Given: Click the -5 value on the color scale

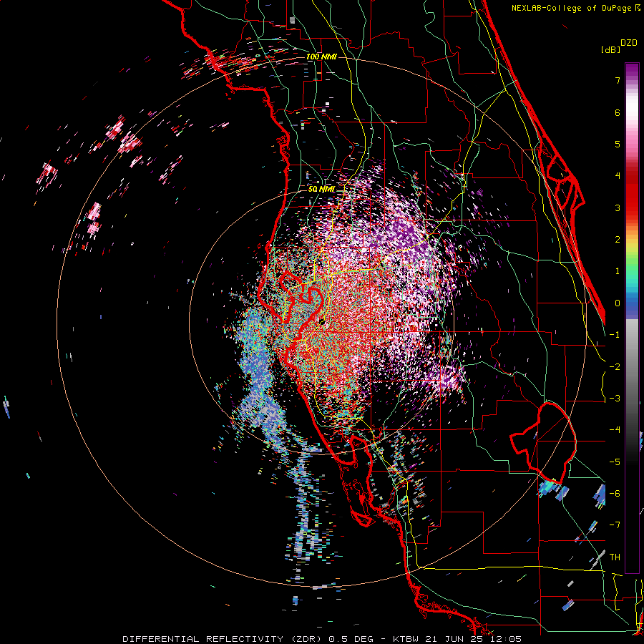Looking at the screenshot, I should click(x=615, y=462).
